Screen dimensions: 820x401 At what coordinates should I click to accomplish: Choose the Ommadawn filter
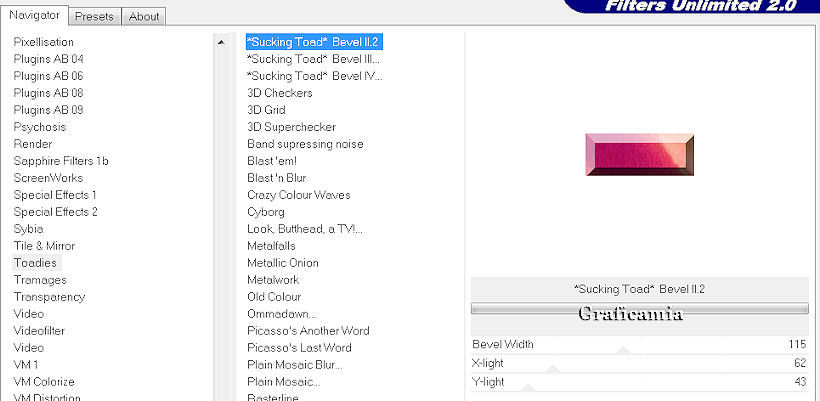(x=281, y=314)
